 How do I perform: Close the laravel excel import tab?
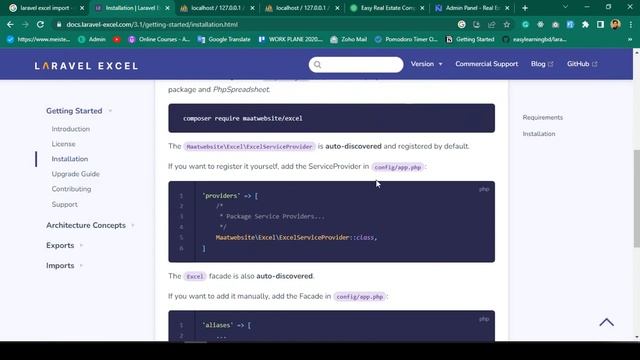[x=82, y=8]
